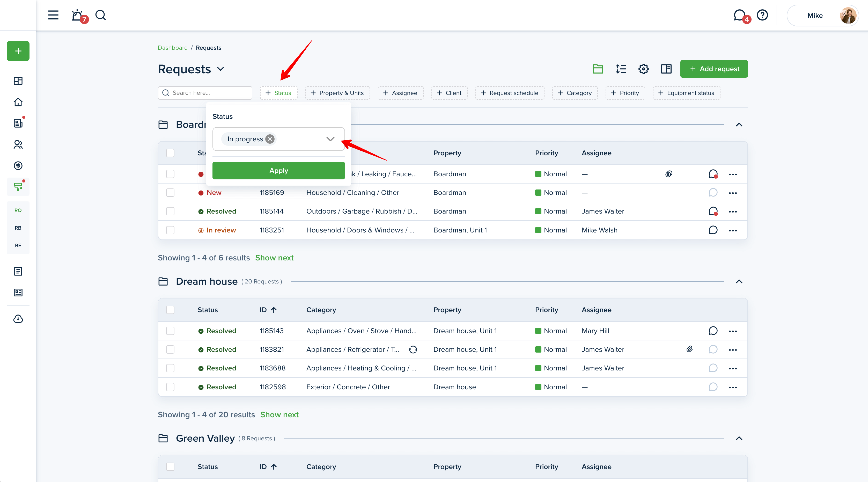Expand the Status selection dropdown arrow
The height and width of the screenshot is (482, 868).
point(330,139)
